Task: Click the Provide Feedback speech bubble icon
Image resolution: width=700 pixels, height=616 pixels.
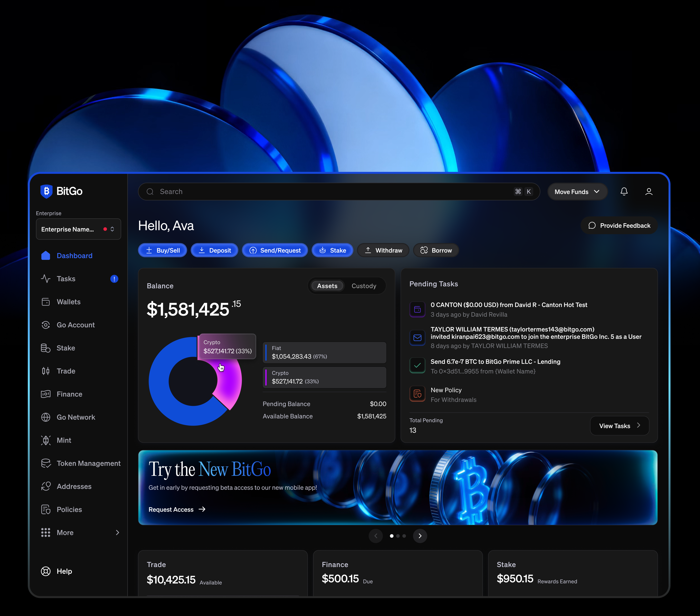Action: 592,225
